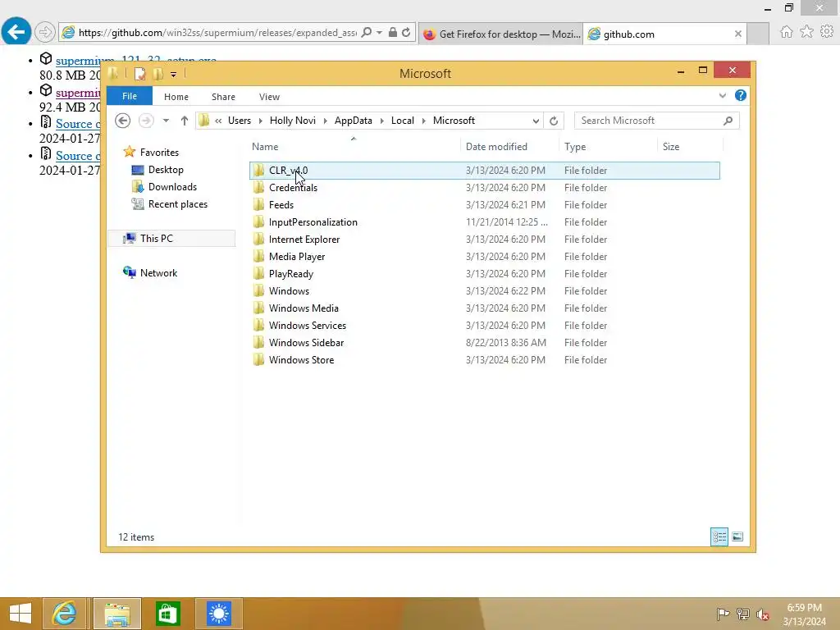
Task: Sort by Date modified column header
Action: click(x=509, y=146)
